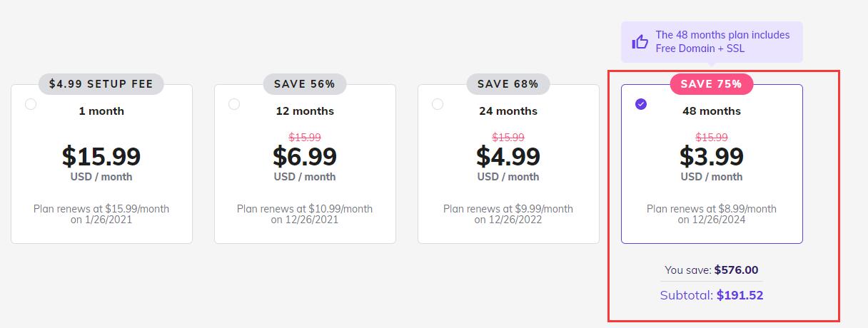Click the 24 months renewal note on 12/26/2022
868x328 pixels.
point(508,214)
